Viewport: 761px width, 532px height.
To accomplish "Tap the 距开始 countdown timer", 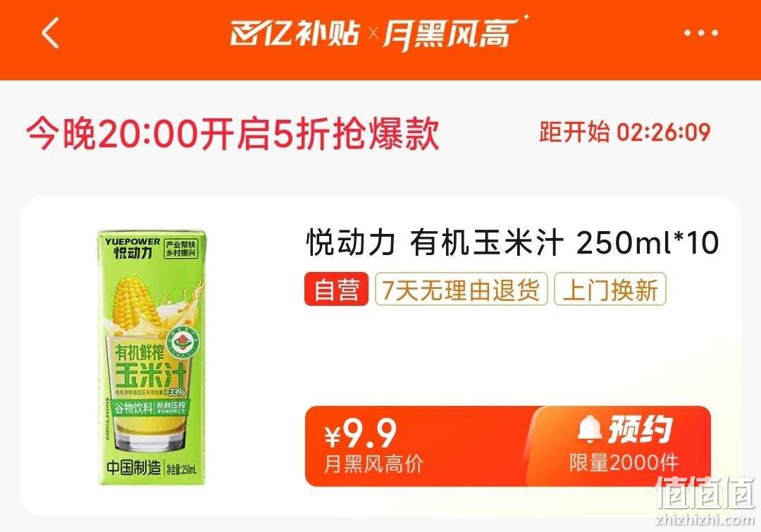I will (x=624, y=132).
